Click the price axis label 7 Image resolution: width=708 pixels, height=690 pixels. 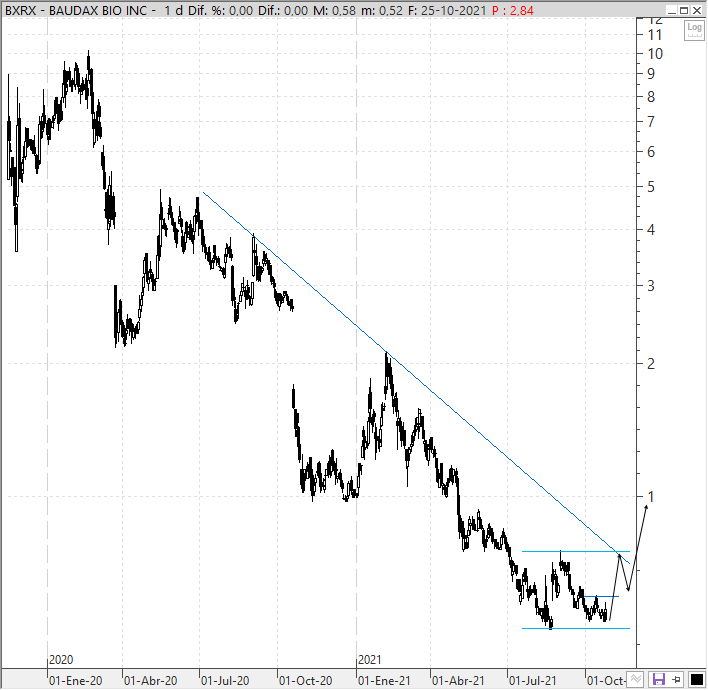coord(651,121)
